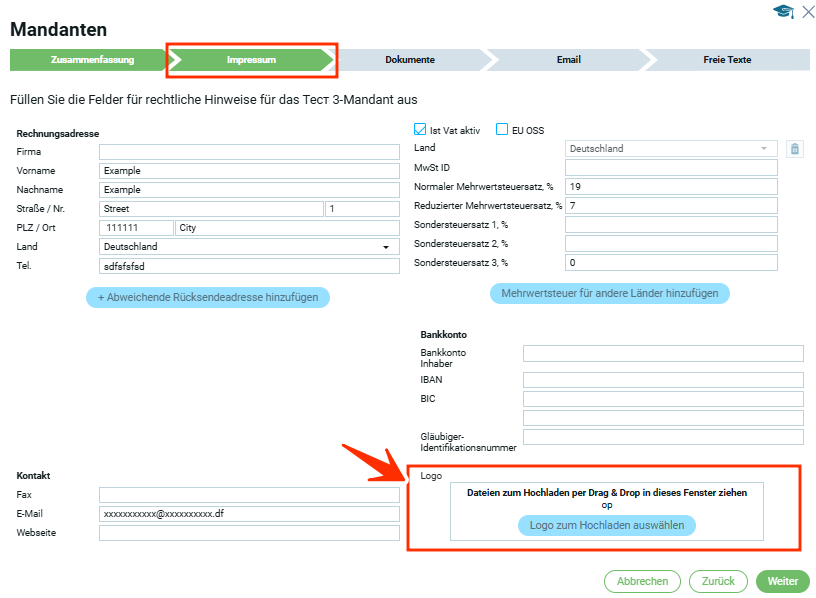This screenshot has width=816, height=598.
Task: Click Abweichende Rücksendeadresse hinzufügen button
Action: (x=207, y=297)
